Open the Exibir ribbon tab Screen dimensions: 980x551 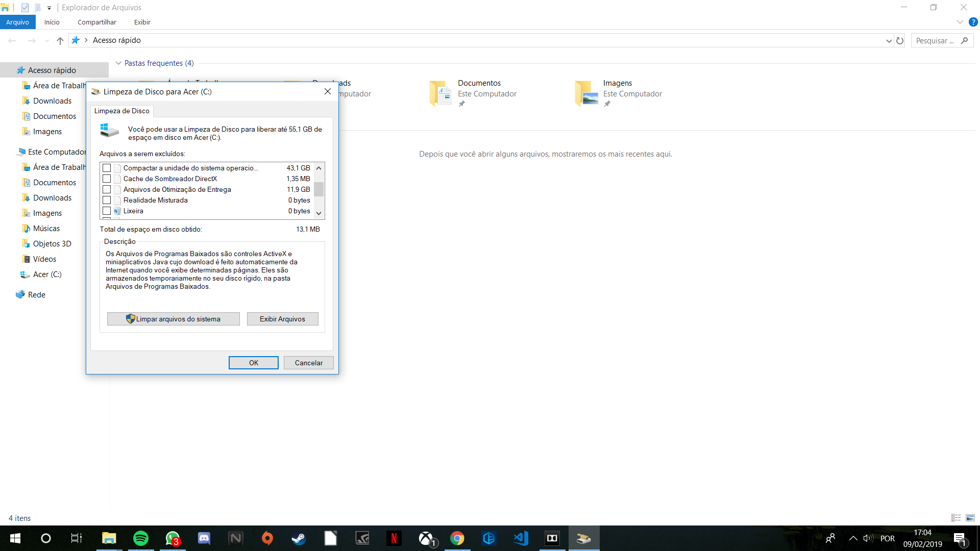[x=142, y=22]
